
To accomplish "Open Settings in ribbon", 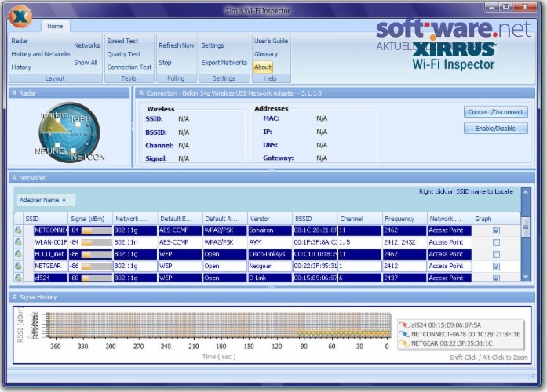I will 213,45.
